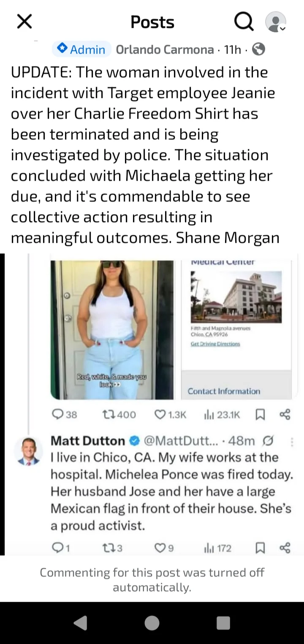Open Matt Dutton's profile picture
This screenshot has height=644, width=304.
29,451
